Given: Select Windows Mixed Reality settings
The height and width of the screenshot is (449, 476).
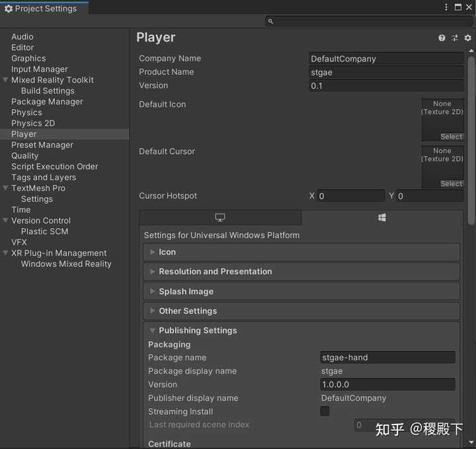Looking at the screenshot, I should [x=66, y=264].
